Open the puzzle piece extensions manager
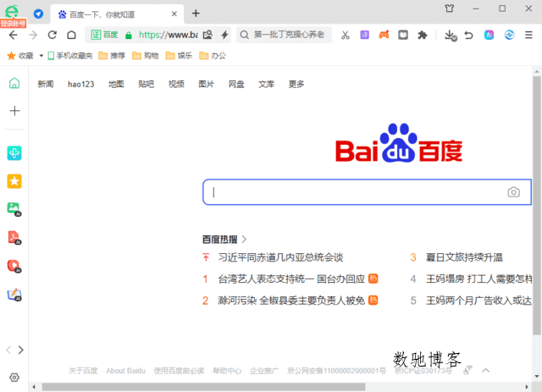Image resolution: width=542 pixels, height=392 pixels. tap(423, 35)
